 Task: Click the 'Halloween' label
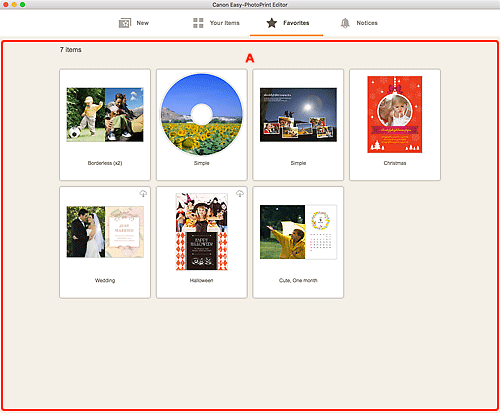coord(202,280)
